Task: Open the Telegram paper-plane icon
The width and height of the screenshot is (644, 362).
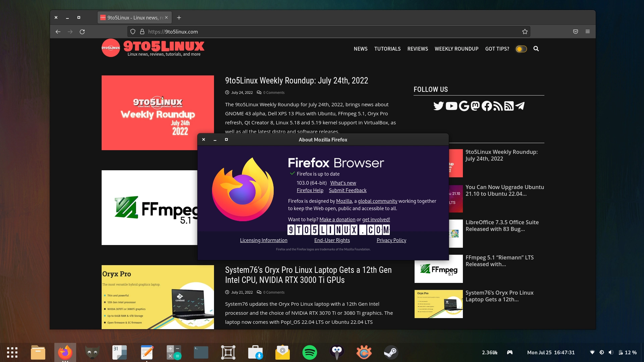Action: 520,106
